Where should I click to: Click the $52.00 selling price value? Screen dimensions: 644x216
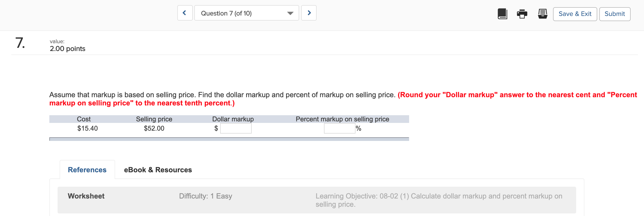click(154, 128)
